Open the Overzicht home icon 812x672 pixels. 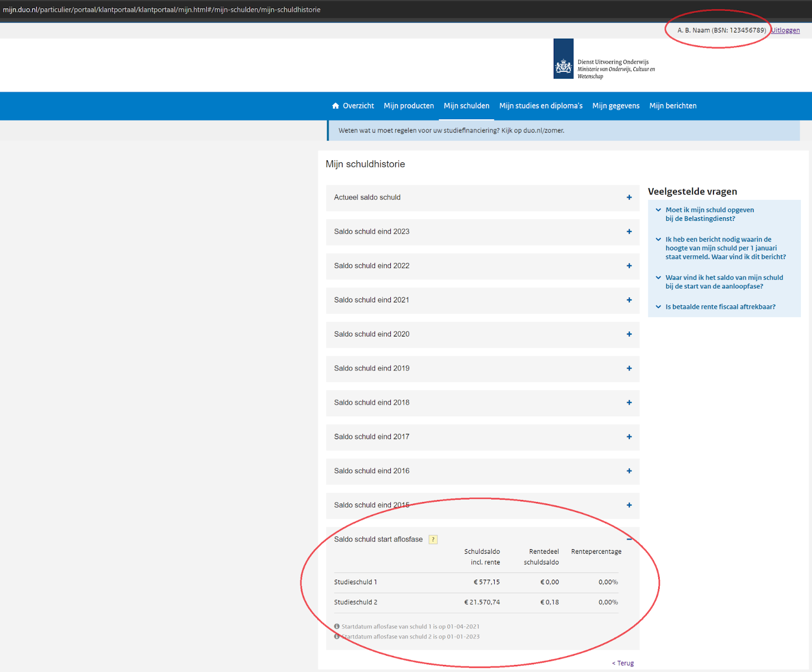pyautogui.click(x=335, y=106)
